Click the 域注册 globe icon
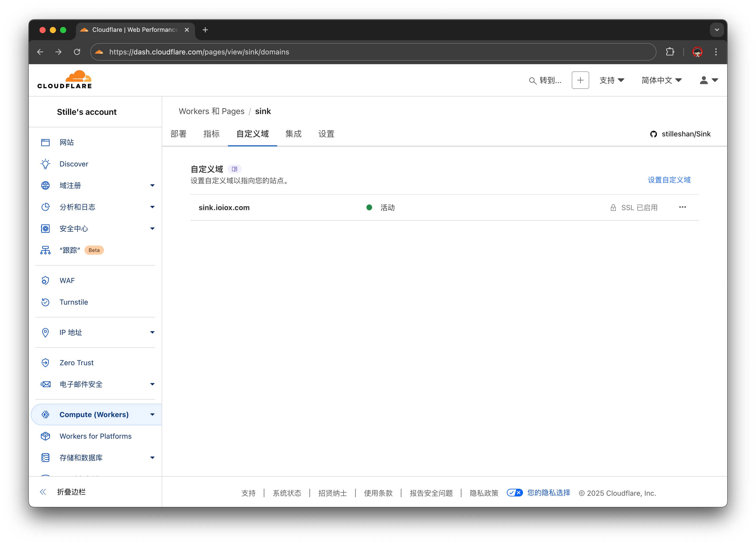Image resolution: width=756 pixels, height=545 pixels. 45,185
